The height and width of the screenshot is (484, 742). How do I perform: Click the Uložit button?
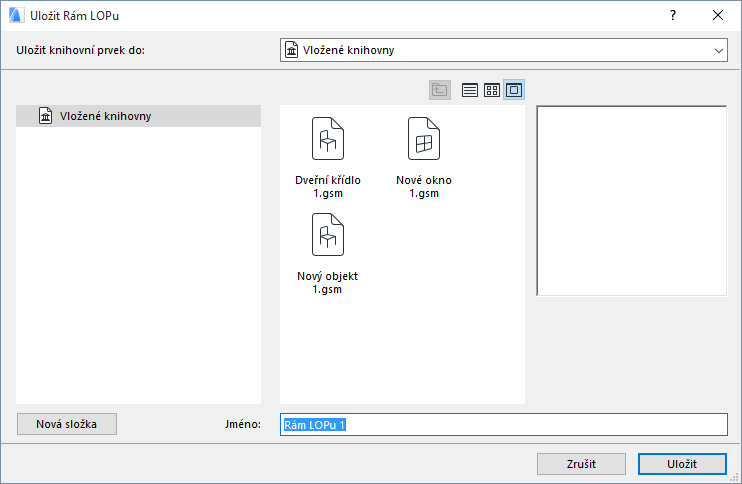(682, 464)
